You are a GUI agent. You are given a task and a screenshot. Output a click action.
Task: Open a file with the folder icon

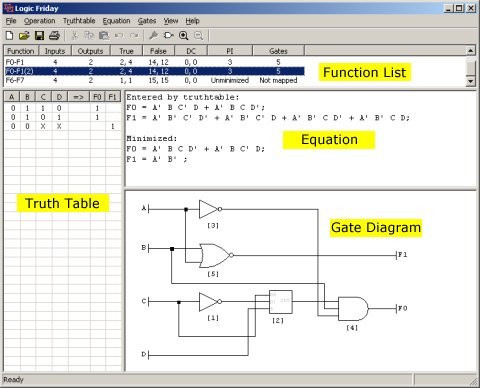(24, 35)
